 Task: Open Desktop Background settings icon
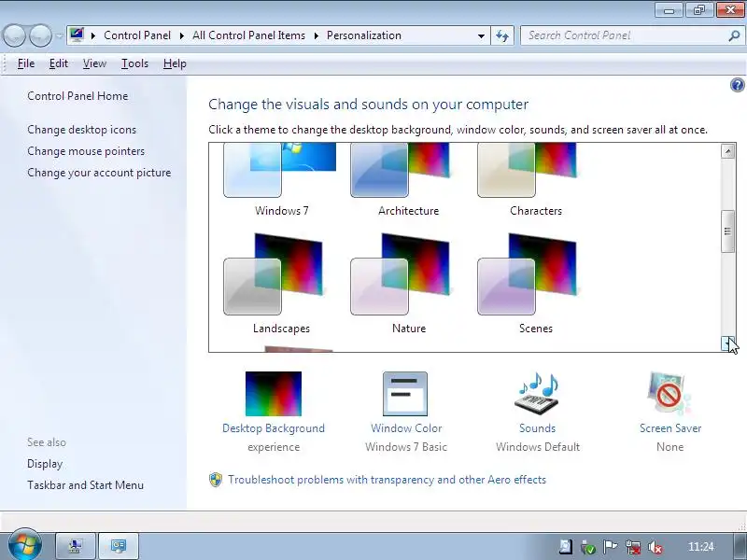[274, 394]
